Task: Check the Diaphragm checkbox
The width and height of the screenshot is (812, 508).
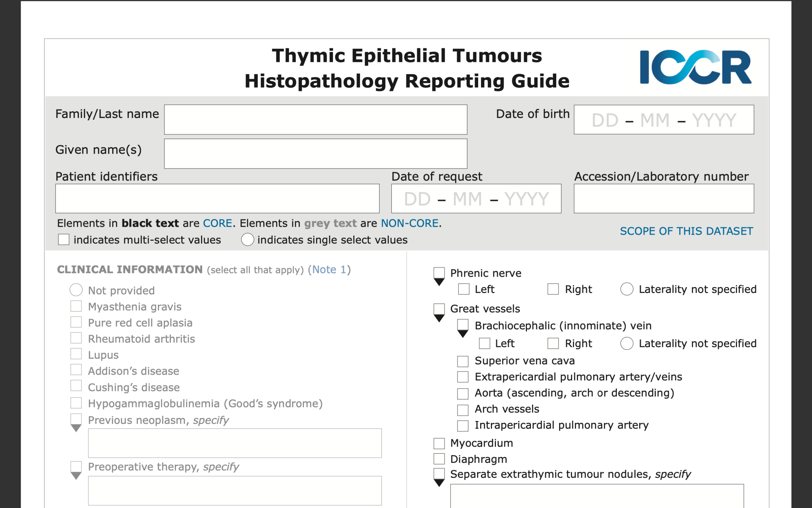Action: pyautogui.click(x=439, y=459)
